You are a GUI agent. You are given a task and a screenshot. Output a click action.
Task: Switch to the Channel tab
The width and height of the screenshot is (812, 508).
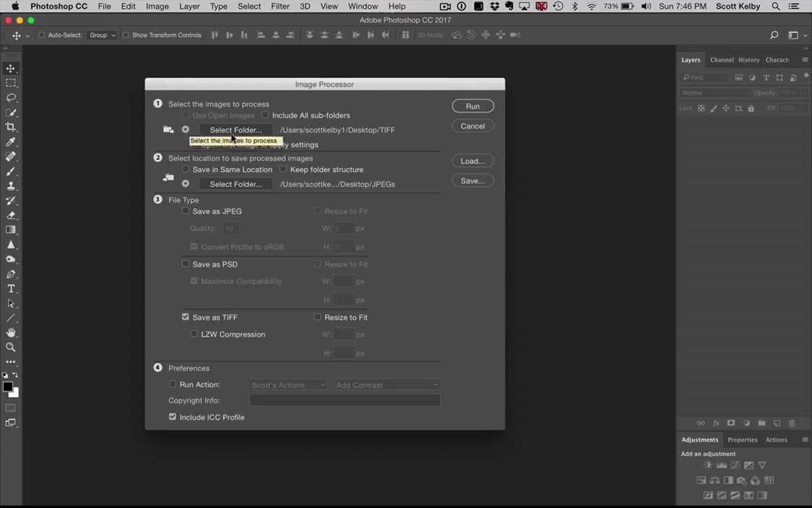722,60
